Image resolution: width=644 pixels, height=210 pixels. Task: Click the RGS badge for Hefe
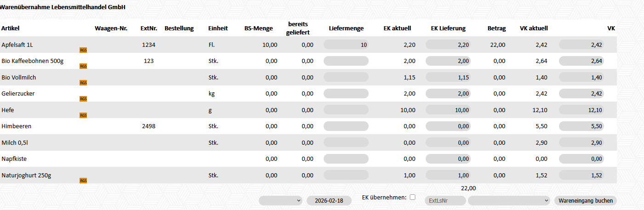tap(83, 115)
